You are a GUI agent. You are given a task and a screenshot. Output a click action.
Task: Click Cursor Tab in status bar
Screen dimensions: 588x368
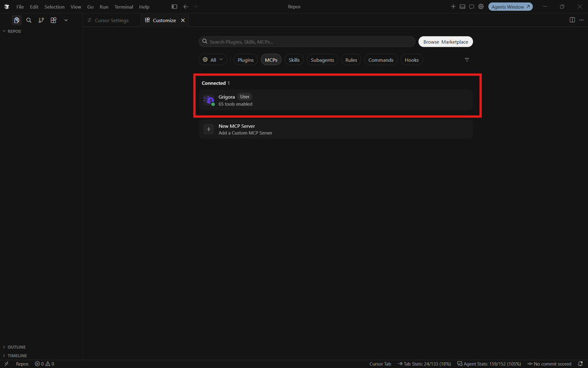tap(380, 364)
